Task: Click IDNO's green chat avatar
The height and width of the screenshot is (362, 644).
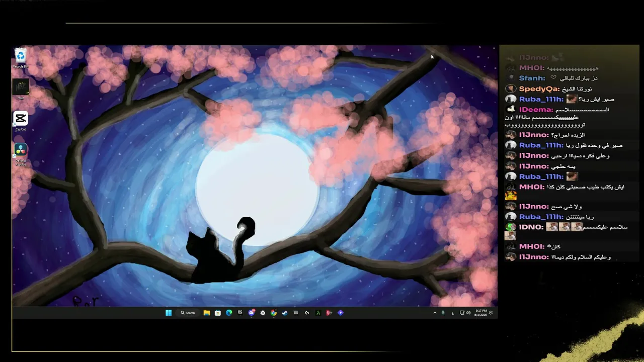Action: pos(511,227)
